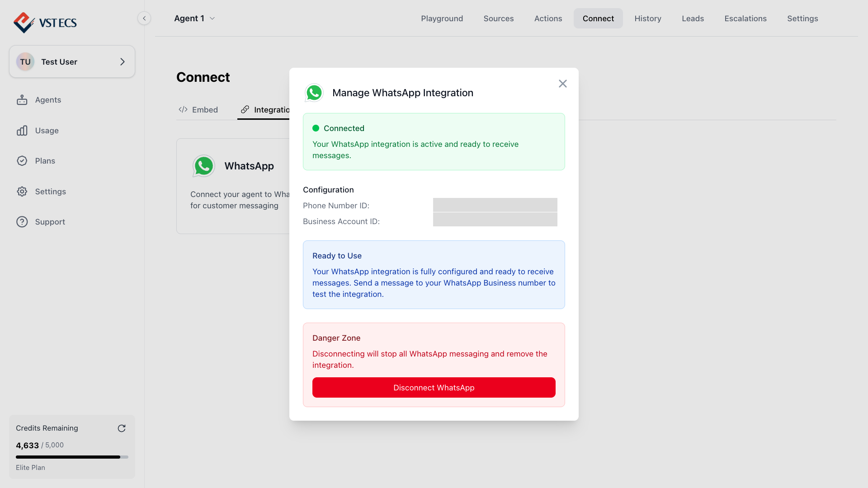Refresh the Credits Remaining counter
The width and height of the screenshot is (868, 488).
pyautogui.click(x=122, y=428)
